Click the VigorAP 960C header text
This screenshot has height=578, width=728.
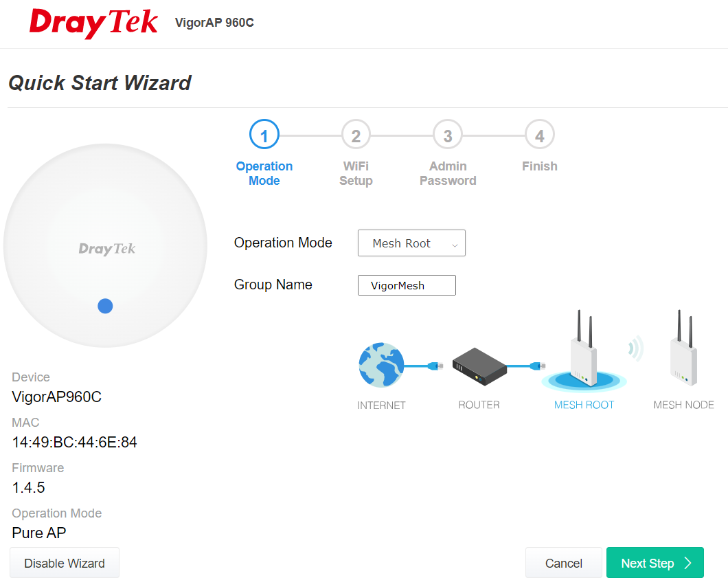tap(214, 22)
